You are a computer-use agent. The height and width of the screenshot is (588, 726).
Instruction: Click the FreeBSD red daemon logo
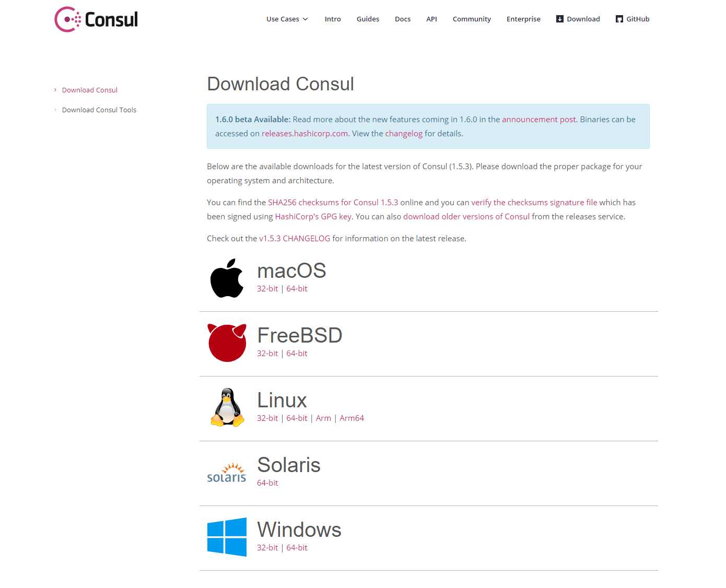227,343
